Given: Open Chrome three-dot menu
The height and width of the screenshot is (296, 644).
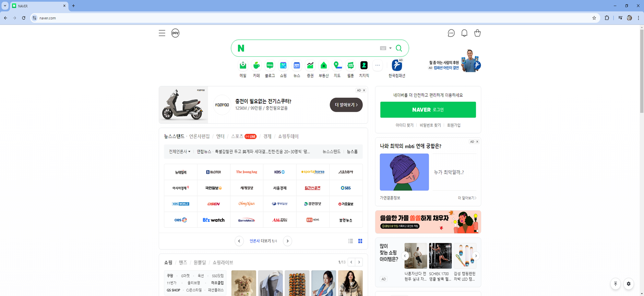Looking at the screenshot, I should (638, 18).
